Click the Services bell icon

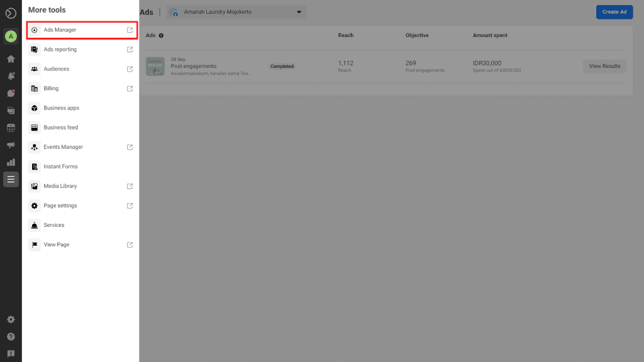(35, 225)
